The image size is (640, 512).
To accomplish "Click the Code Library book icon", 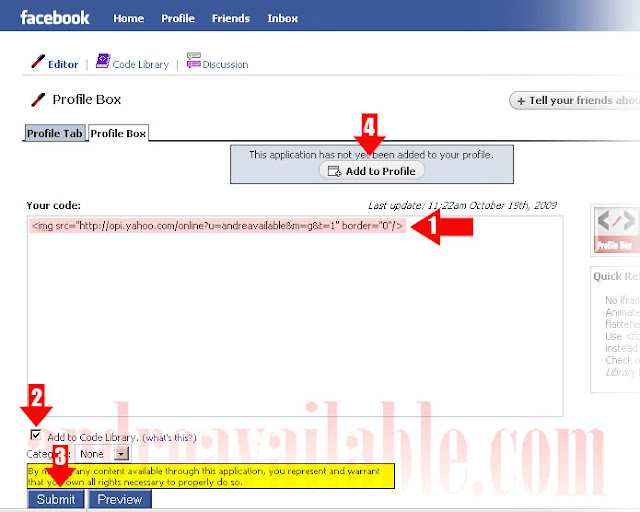I will pyautogui.click(x=103, y=61).
